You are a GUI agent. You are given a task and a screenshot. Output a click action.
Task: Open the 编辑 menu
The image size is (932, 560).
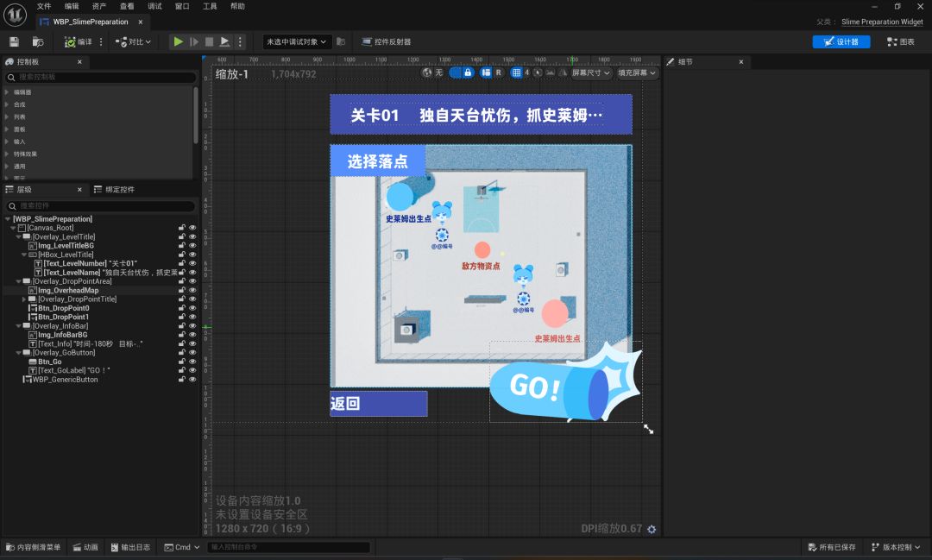72,6
